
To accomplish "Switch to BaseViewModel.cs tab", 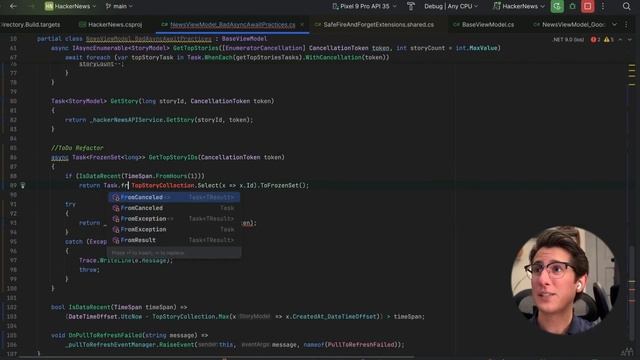I will pos(484,24).
